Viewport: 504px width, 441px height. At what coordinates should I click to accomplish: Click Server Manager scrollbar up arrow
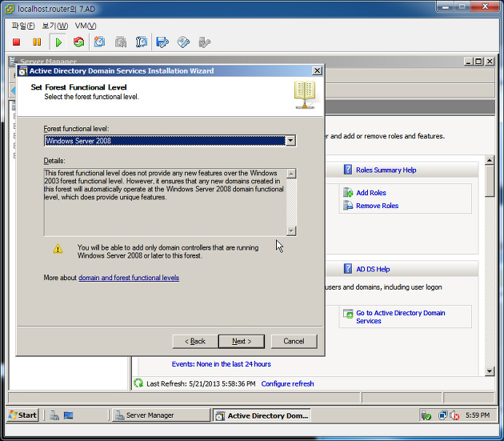490,160
